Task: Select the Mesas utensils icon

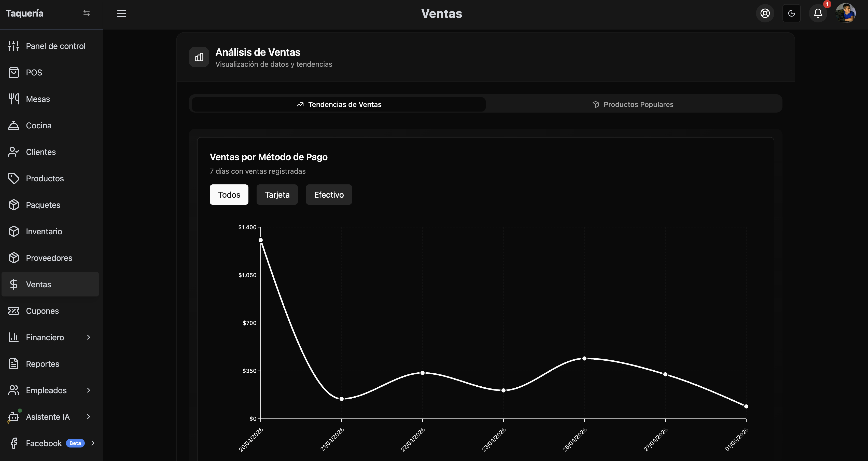Action: 14,99
